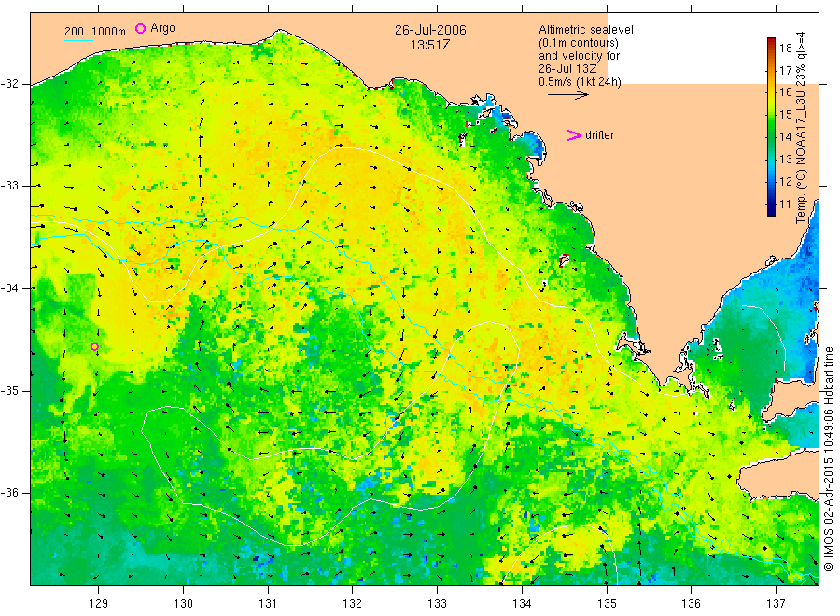Click the 'Altimetric sealevel' legend text
This screenshot has height=616, width=840.
(586, 30)
